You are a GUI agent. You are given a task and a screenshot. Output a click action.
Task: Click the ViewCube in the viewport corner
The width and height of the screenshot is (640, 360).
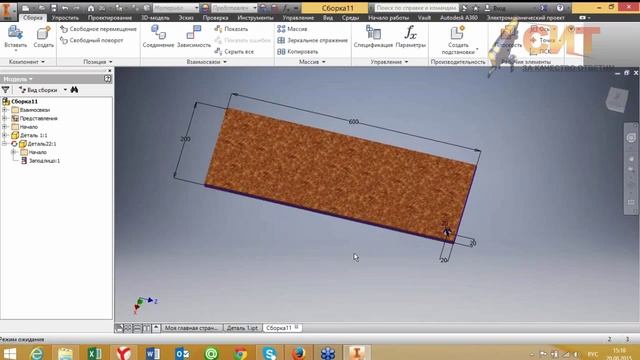(x=617, y=99)
